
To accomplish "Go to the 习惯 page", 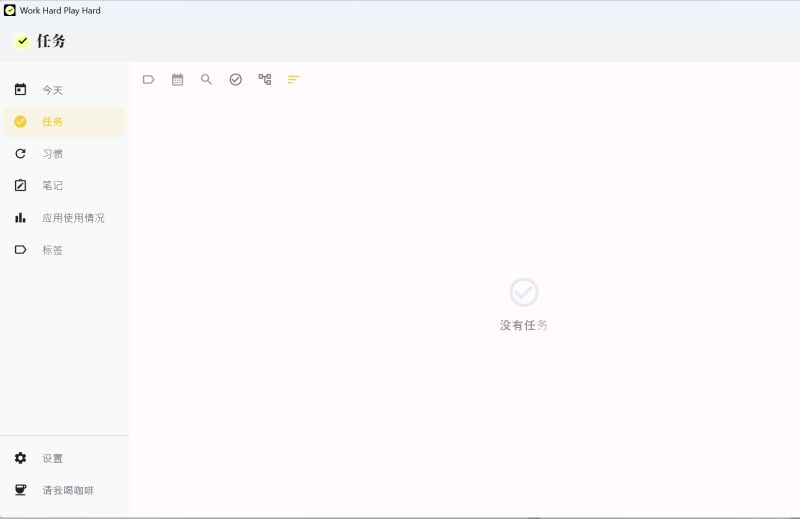I will (x=64, y=154).
